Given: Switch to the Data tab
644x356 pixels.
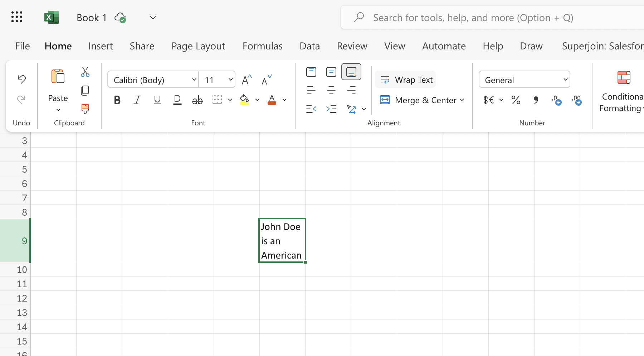Looking at the screenshot, I should click(310, 46).
